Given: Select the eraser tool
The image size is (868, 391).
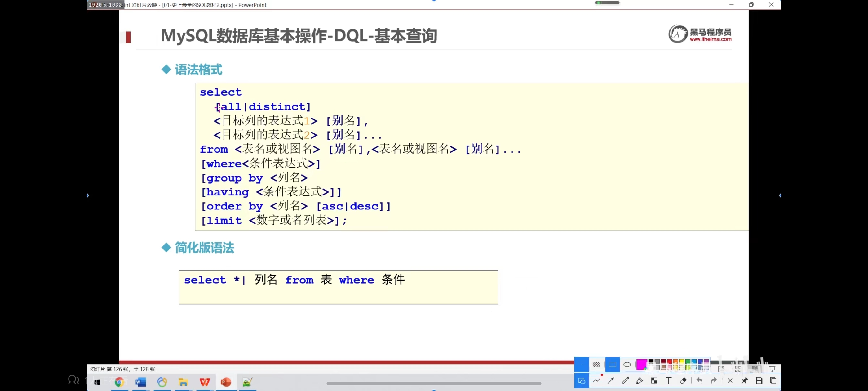Looking at the screenshot, I should [x=683, y=380].
